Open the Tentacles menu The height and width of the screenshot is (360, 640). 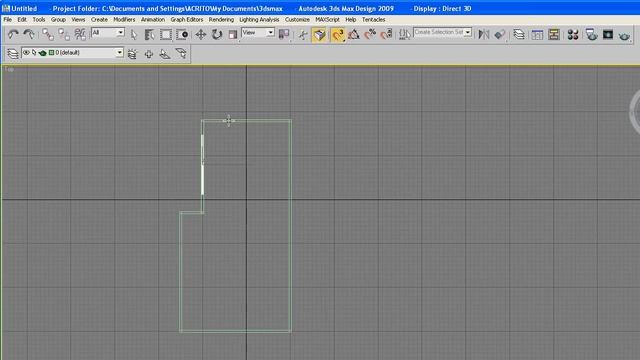click(373, 20)
